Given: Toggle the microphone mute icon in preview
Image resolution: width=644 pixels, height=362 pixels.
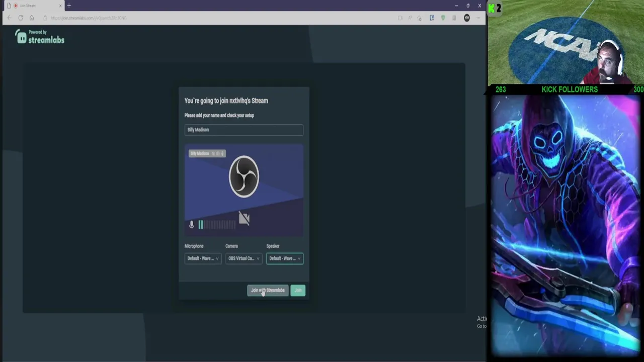Looking at the screenshot, I should click(x=191, y=225).
